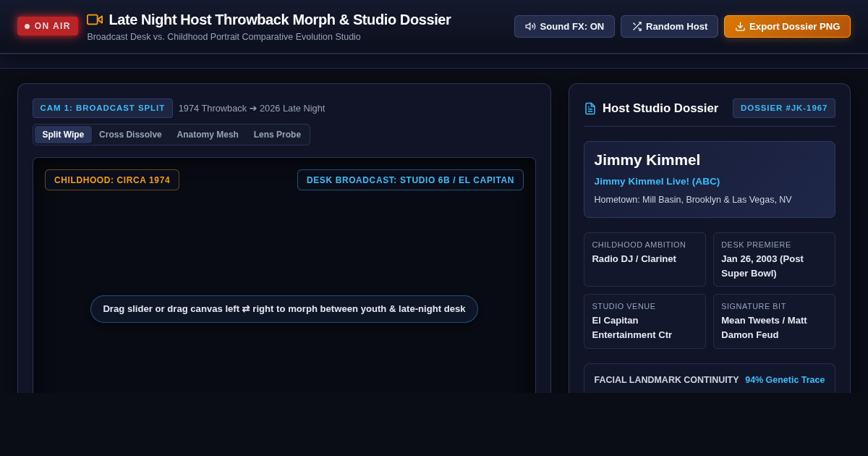The image size is (868, 456).
Task: Pick a Random Host
Action: 669,27
